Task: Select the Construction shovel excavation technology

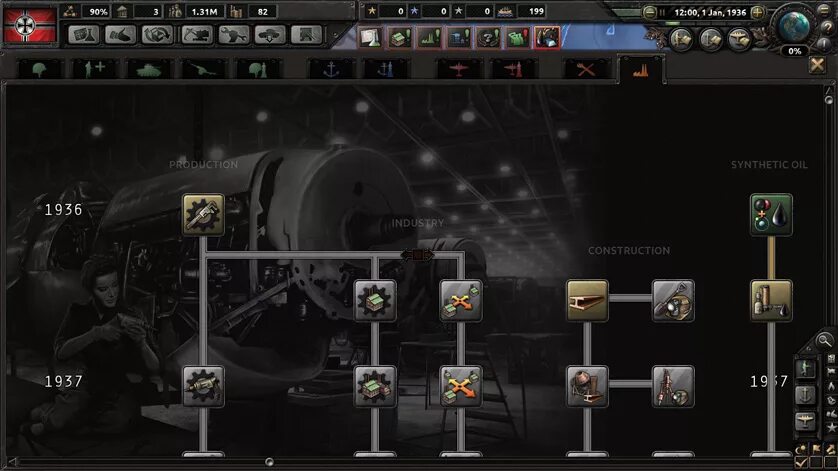Action: click(673, 300)
